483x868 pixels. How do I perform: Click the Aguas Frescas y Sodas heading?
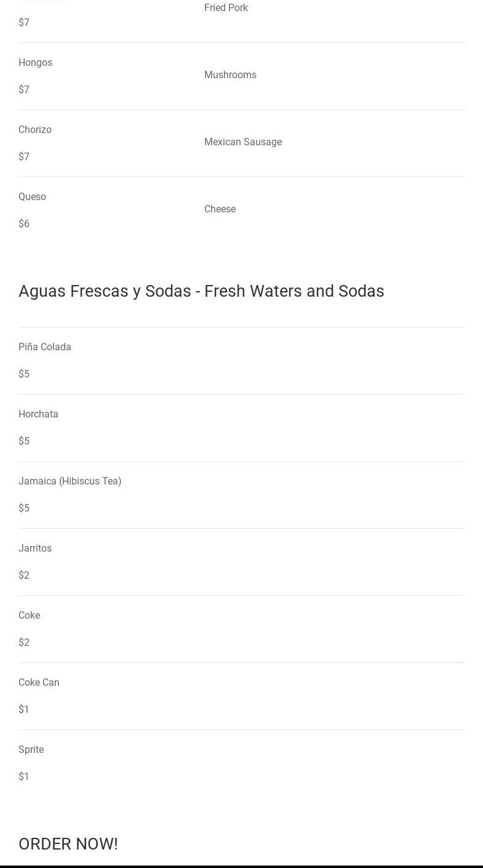(x=201, y=291)
